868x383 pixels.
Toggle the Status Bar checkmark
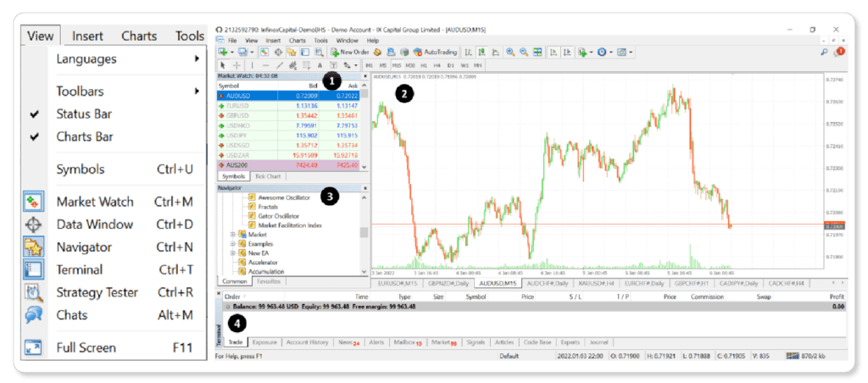pyautogui.click(x=35, y=114)
